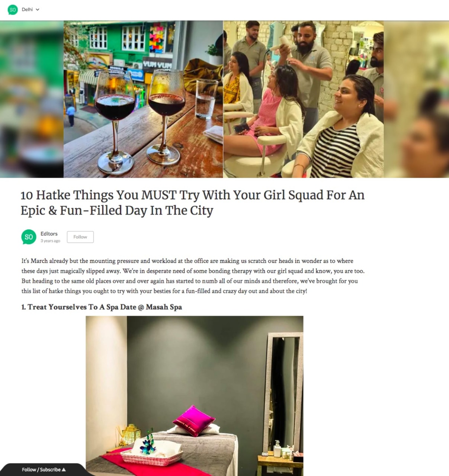449x476 pixels.
Task: Click the Masah Spa room image
Action: tap(195, 396)
